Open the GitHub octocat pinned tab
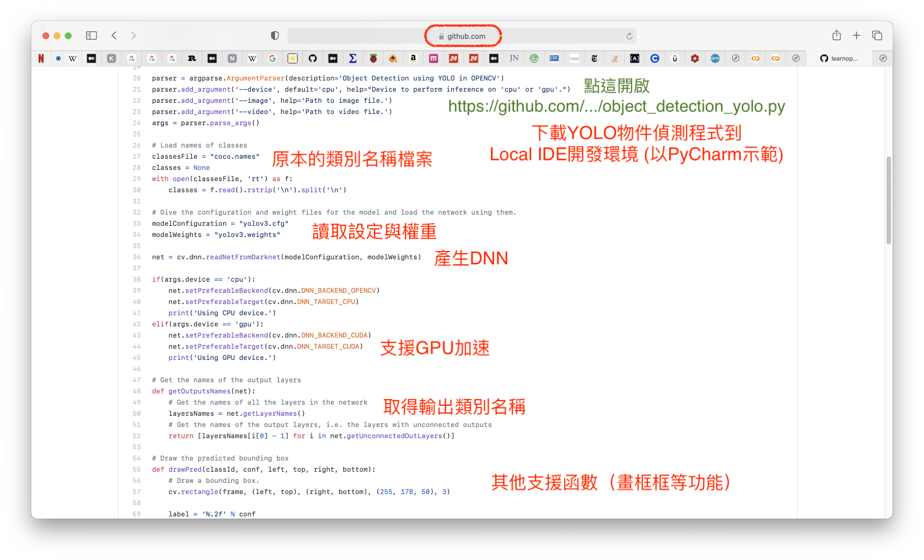924x560 pixels. coord(312,58)
